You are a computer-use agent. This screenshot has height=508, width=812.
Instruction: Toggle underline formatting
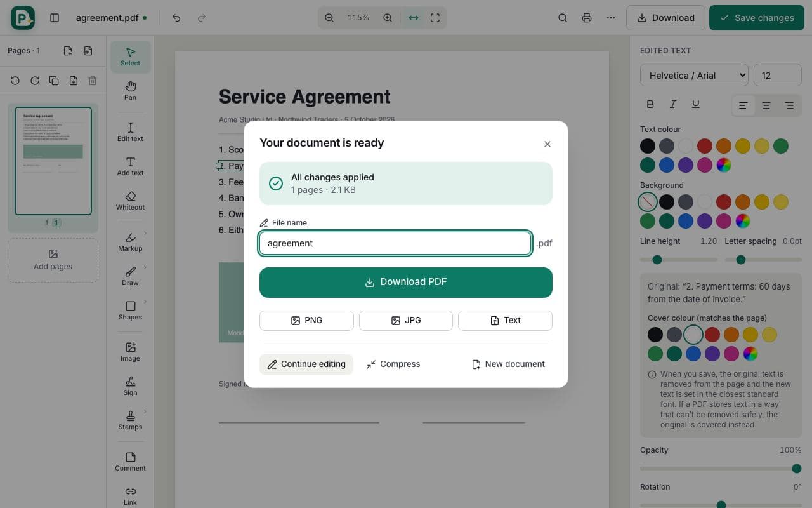695,104
